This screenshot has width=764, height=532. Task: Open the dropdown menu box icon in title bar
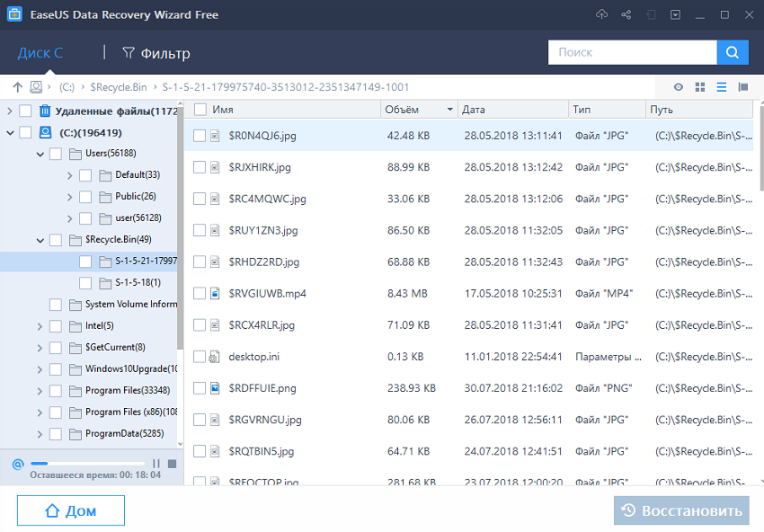coord(675,15)
